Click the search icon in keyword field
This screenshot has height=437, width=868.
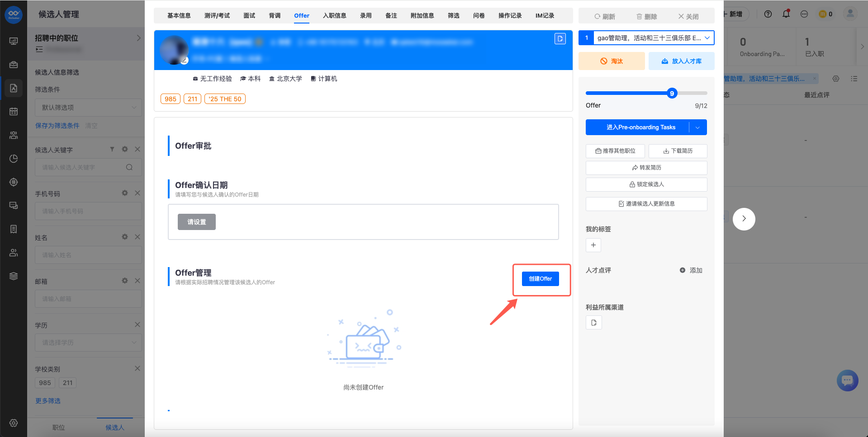coord(129,167)
